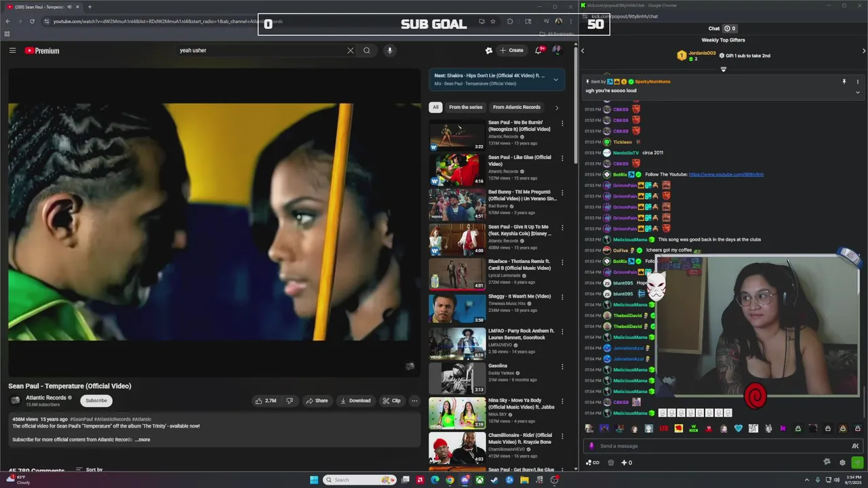Subscribe to Atlantic Records
868x488 pixels.
coord(96,401)
